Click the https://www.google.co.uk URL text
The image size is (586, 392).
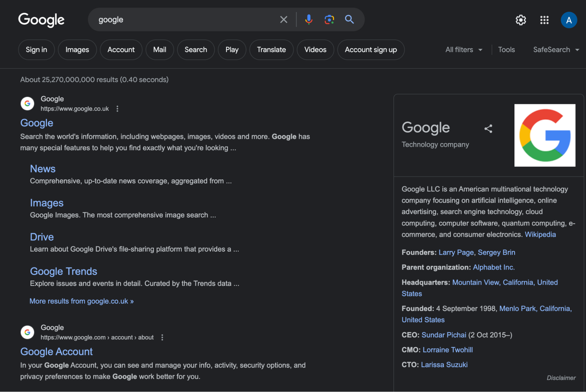tap(74, 109)
